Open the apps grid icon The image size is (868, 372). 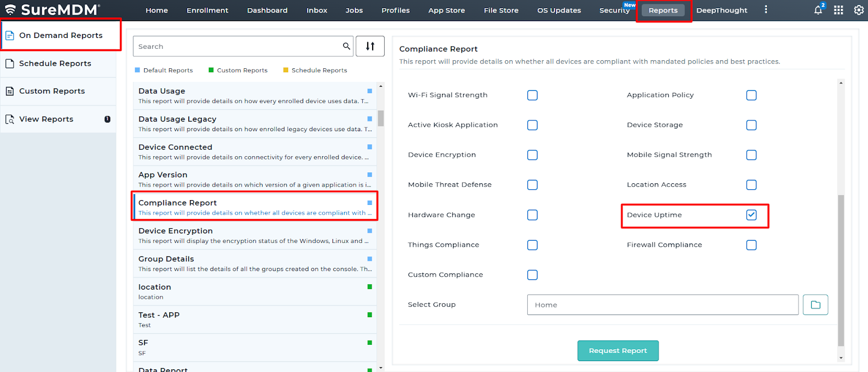coord(838,10)
